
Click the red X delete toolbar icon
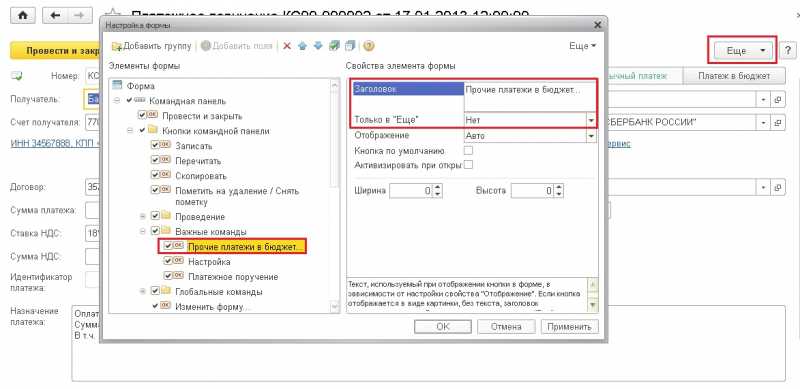[x=287, y=46]
